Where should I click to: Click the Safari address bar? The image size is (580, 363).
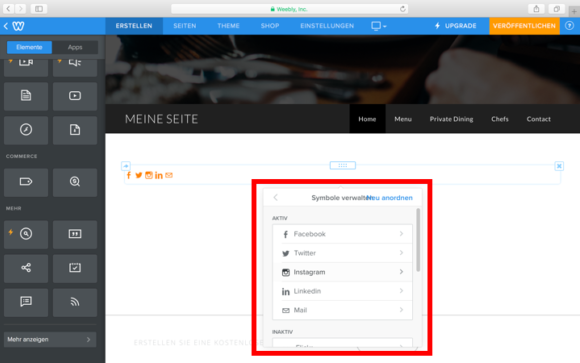pos(290,9)
